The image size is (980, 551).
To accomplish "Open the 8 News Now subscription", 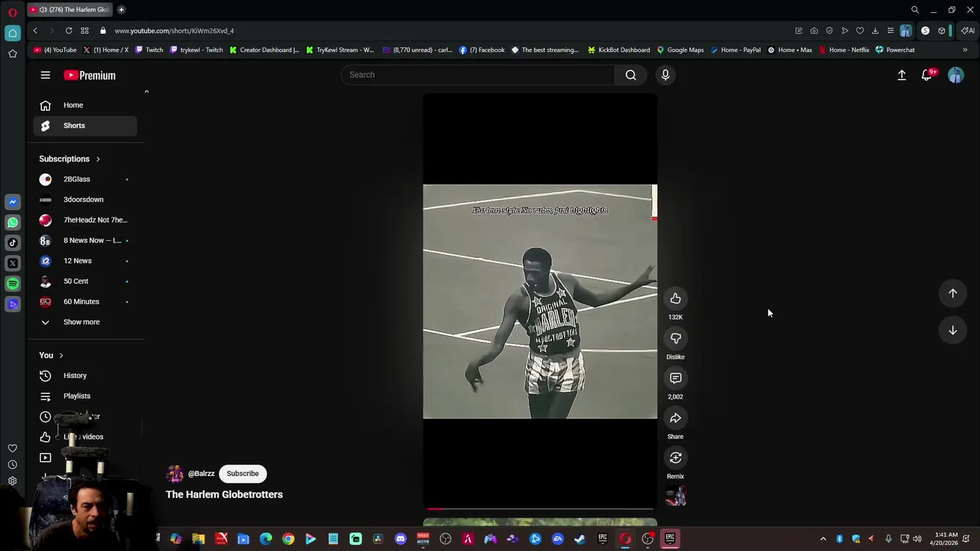I will [85, 240].
